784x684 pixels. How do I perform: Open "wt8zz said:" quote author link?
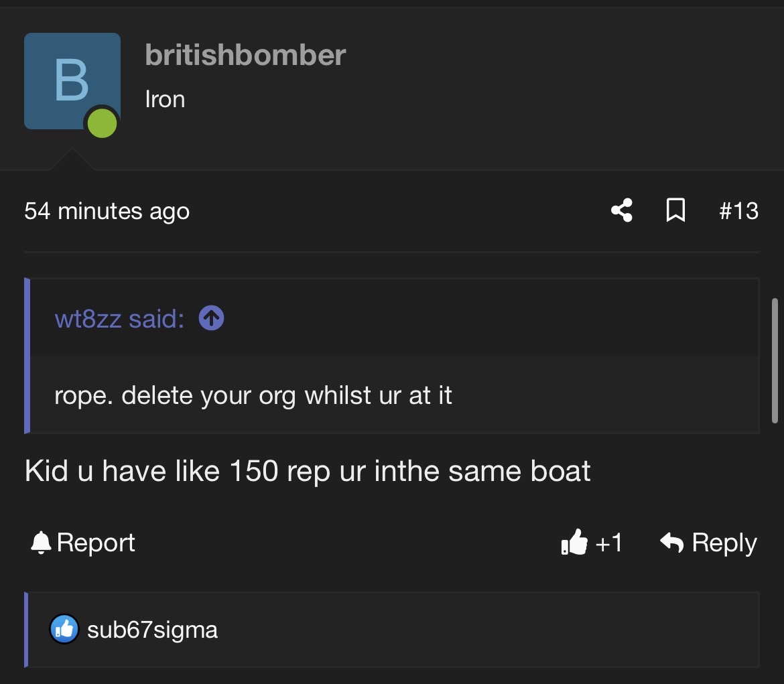pyautogui.click(x=119, y=318)
